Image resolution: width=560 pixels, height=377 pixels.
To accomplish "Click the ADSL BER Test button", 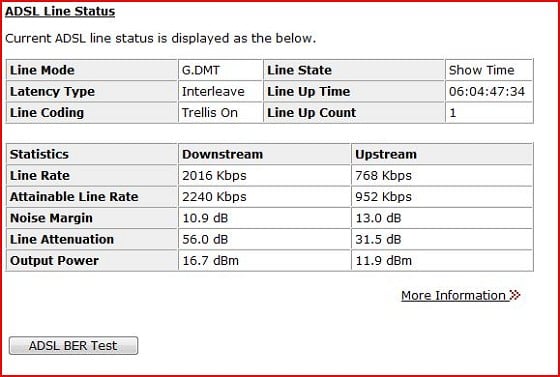I will [73, 346].
